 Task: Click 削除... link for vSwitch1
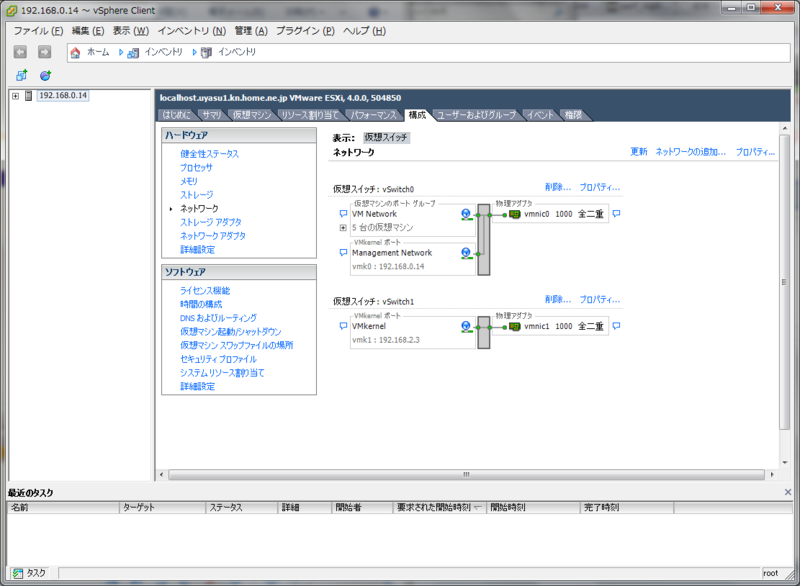click(558, 299)
